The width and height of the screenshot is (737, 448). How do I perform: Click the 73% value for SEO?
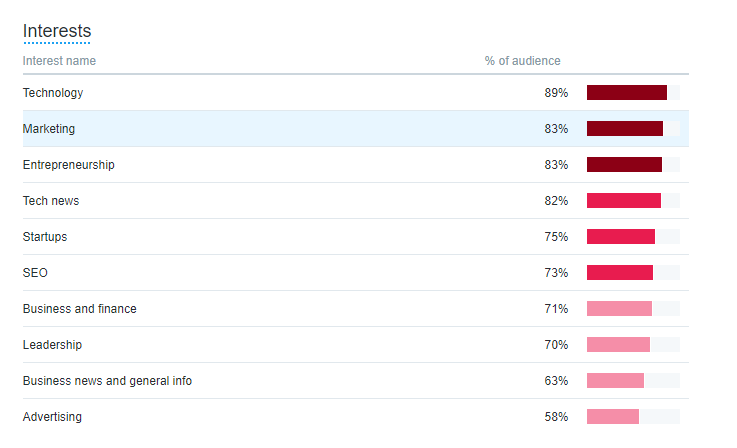point(556,273)
